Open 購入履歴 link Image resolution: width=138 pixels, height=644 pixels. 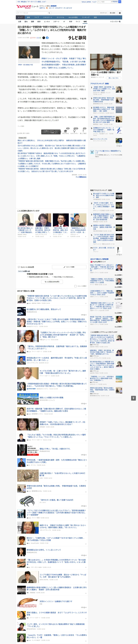click(112, 13)
